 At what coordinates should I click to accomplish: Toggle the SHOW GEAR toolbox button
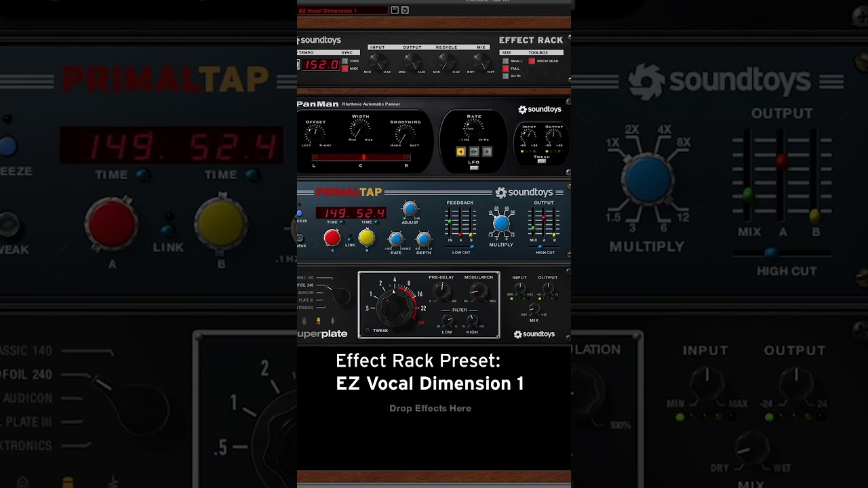point(532,61)
